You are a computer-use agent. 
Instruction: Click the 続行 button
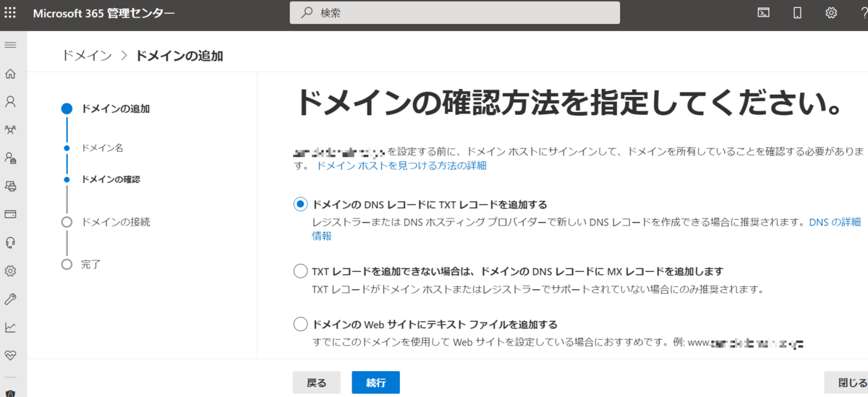click(x=376, y=383)
